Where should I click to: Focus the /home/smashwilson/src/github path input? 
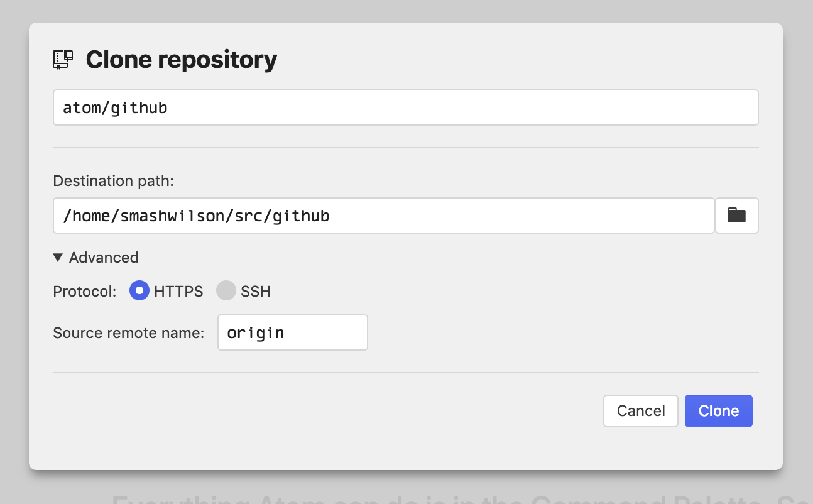(383, 216)
